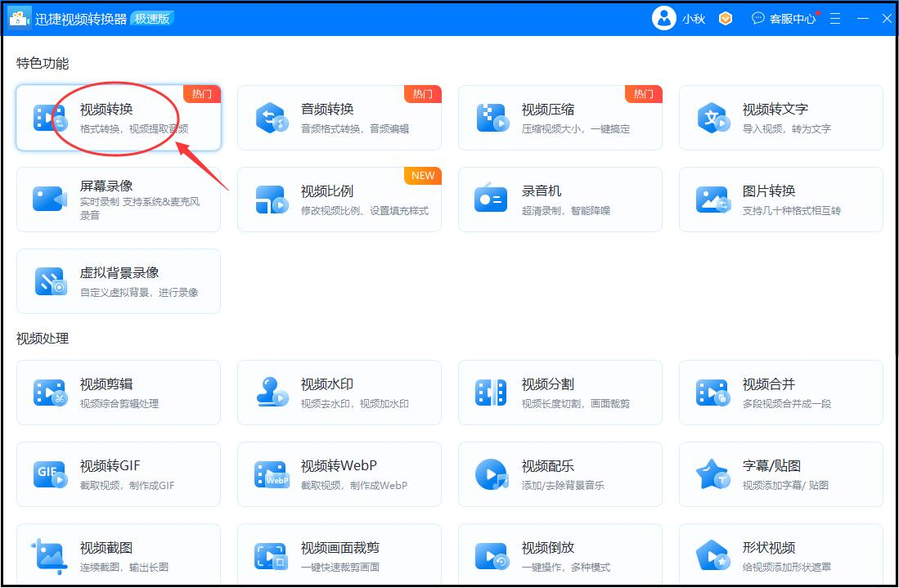This screenshot has width=899, height=588.
Task: Open the title bar hamburger menu
Action: click(834, 18)
